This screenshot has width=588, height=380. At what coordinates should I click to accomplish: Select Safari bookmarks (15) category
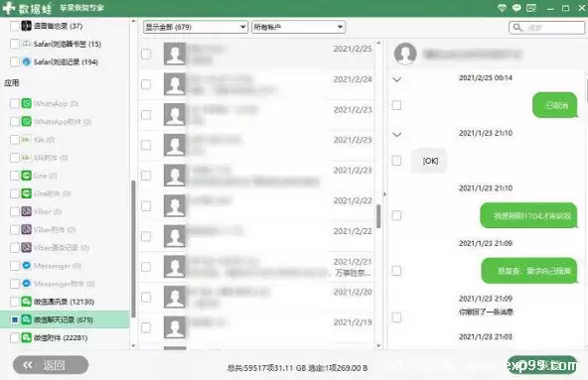(62, 44)
